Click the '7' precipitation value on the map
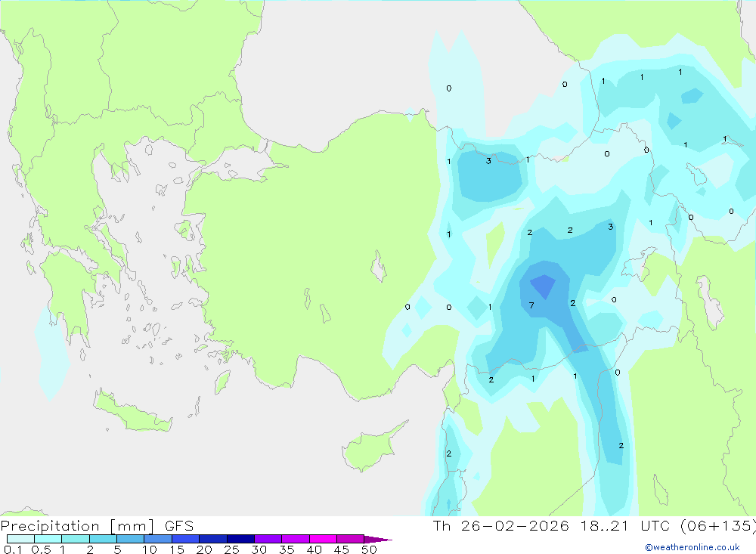 pyautogui.click(x=531, y=305)
